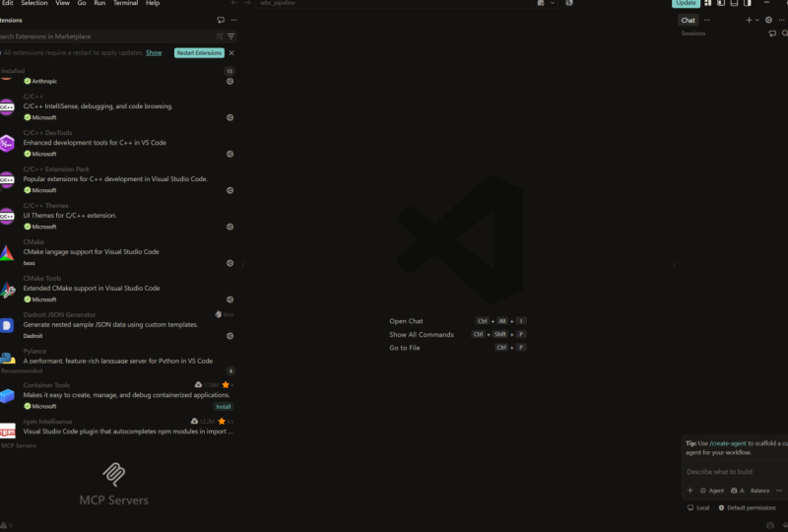788x532 pixels.
Task: Start a new chat with plus button
Action: point(749,20)
